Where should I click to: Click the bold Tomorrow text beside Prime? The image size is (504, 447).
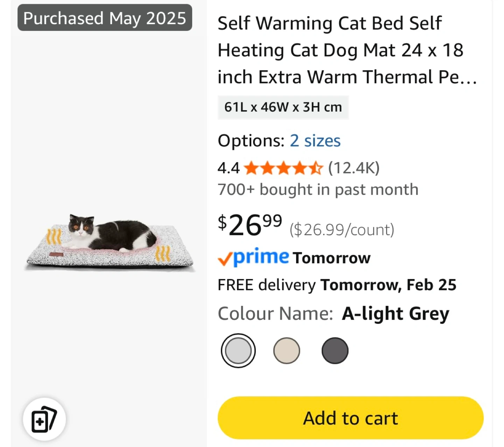click(x=331, y=258)
